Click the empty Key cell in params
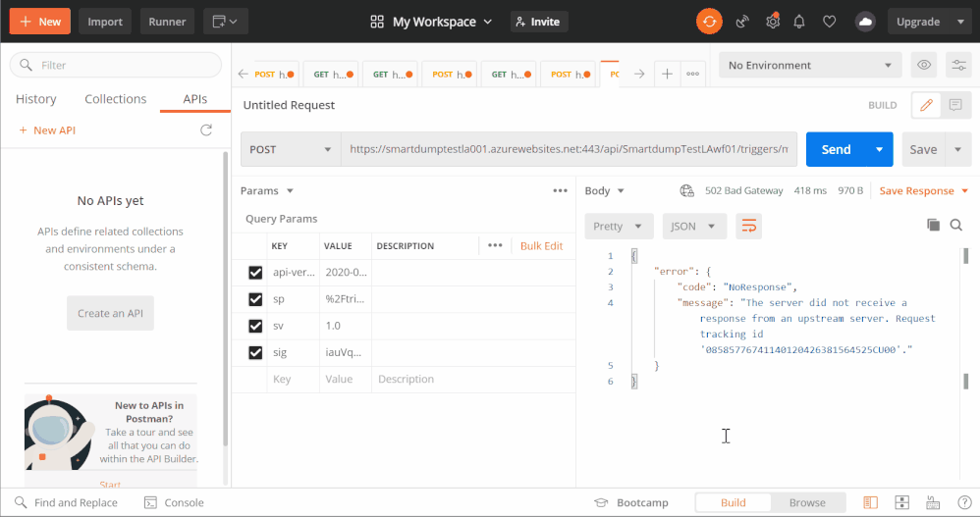980x517 pixels. coord(294,379)
